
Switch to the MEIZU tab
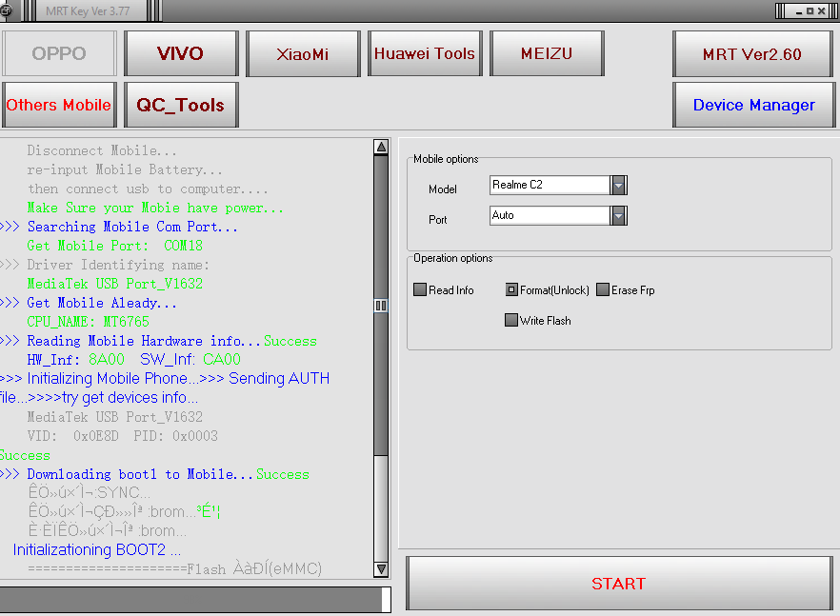(547, 53)
